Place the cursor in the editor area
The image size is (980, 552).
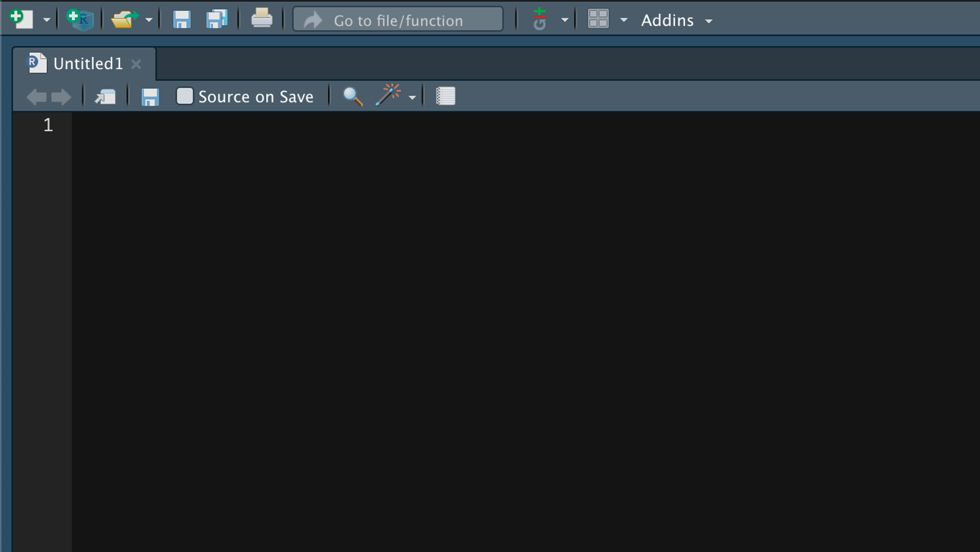coord(525,331)
